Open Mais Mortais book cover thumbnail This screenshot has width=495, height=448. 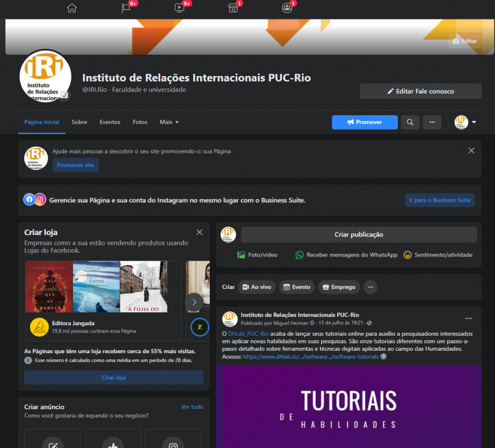pos(49,286)
